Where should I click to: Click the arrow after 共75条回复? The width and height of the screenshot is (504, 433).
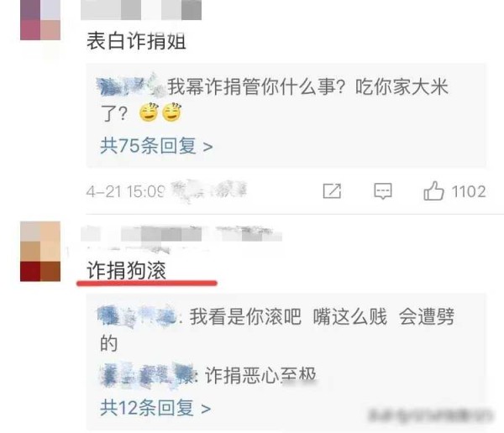(x=207, y=147)
